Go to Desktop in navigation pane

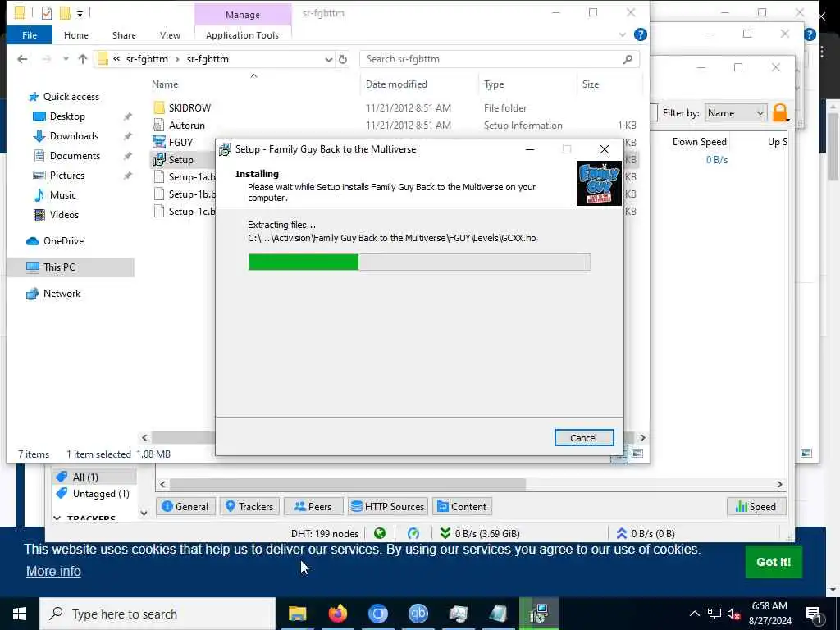(67, 116)
